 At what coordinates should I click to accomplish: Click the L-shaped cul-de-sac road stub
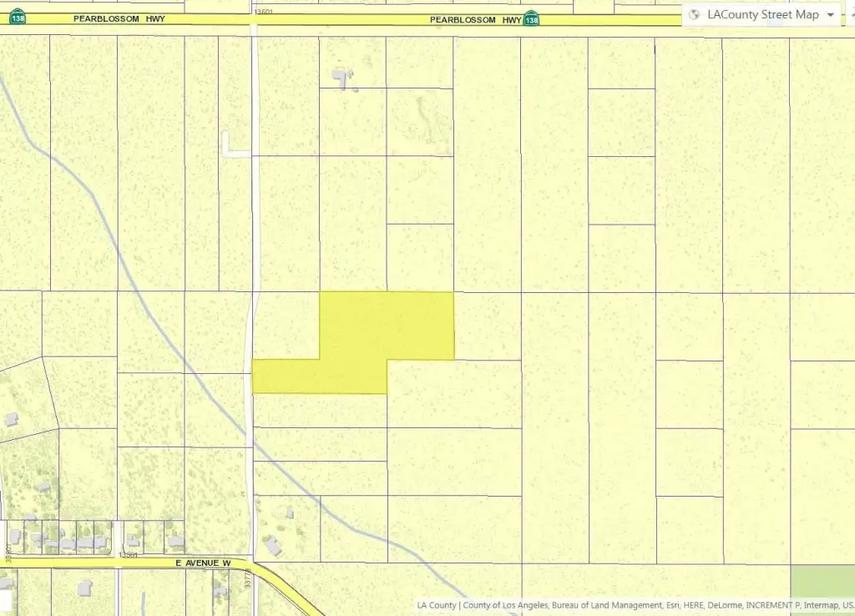click(x=234, y=147)
